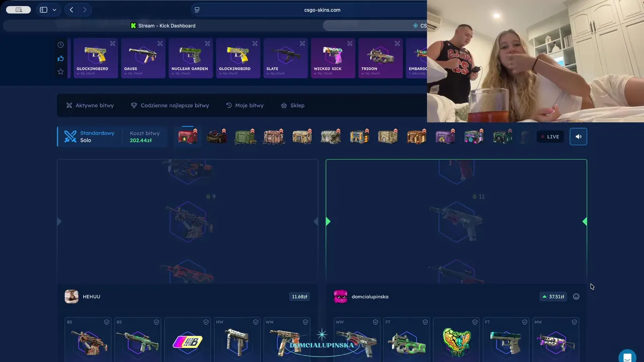Select the star favorites drop filter
Screen dimensions: 644x362
(x=61, y=72)
